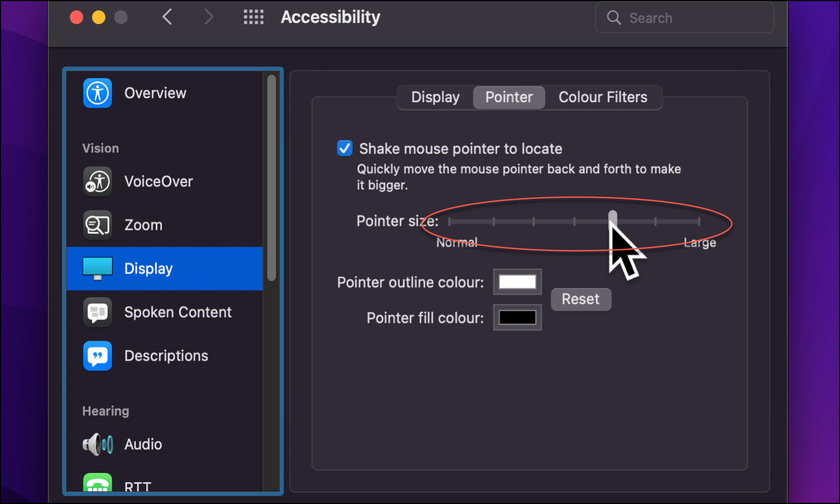Go forward with the right chevron

[x=209, y=17]
